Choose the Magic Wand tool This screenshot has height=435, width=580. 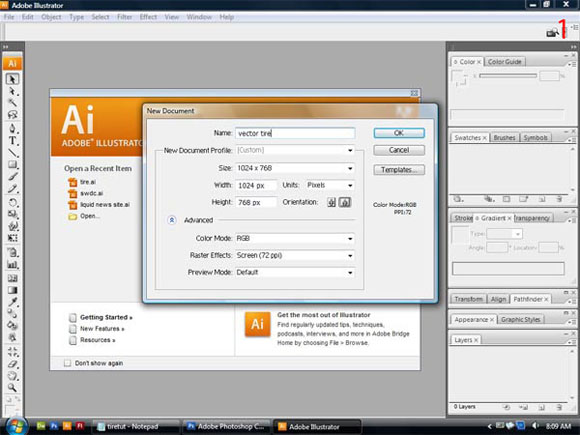click(x=12, y=103)
